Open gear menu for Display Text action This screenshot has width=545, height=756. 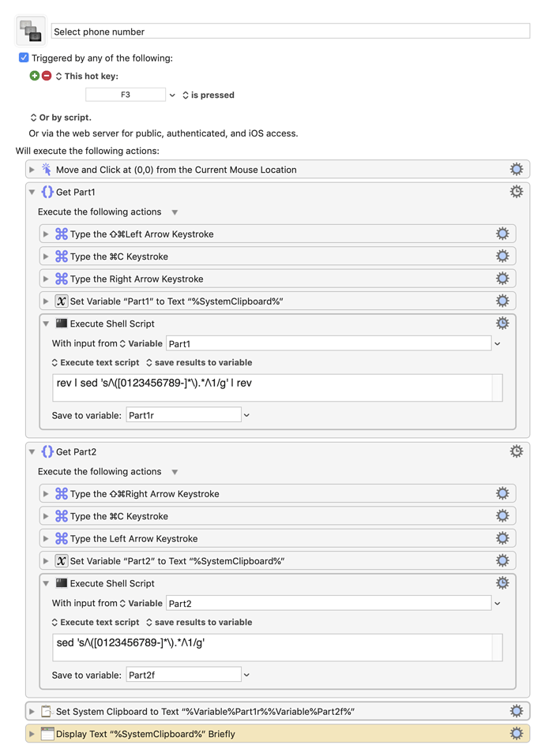pyautogui.click(x=517, y=733)
